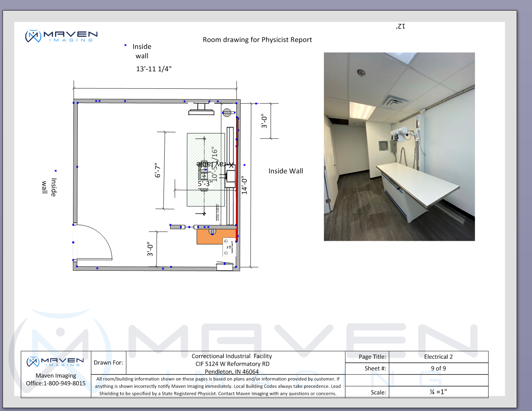Click the Maven logo inside the title block
This screenshot has height=411, width=532.
[56, 362]
